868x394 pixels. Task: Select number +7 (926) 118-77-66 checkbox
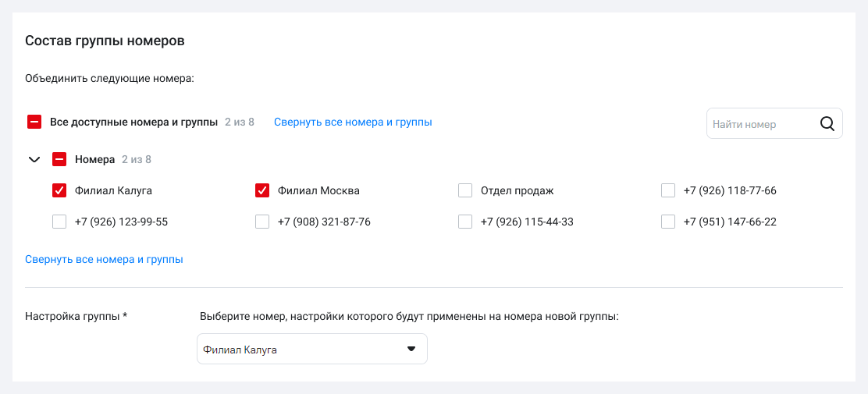[668, 190]
